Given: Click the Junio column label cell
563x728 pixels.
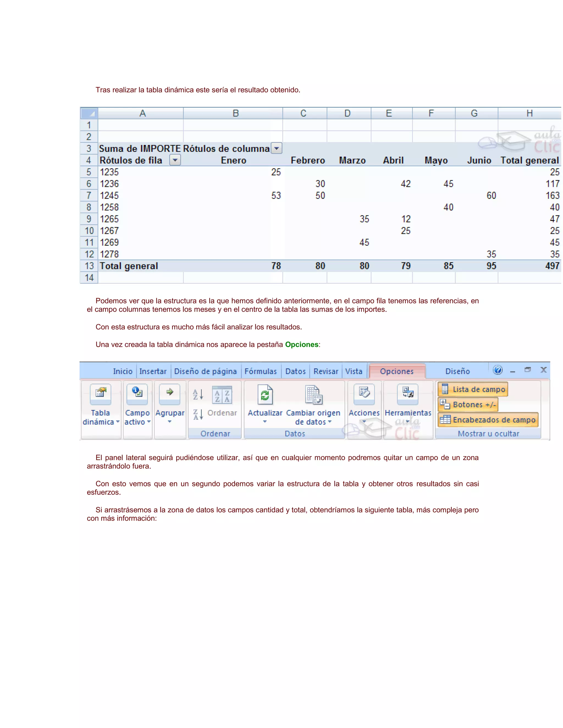Looking at the screenshot, I should point(477,160).
